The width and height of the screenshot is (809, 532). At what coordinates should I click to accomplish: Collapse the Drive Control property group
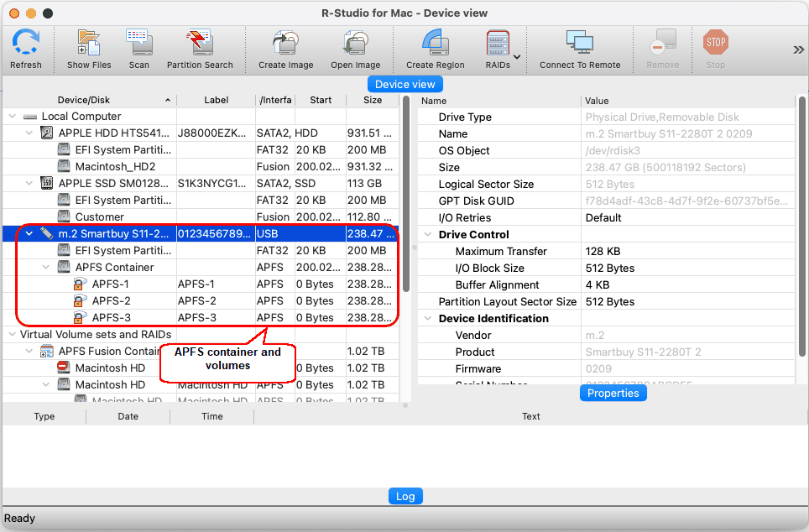[x=428, y=234]
